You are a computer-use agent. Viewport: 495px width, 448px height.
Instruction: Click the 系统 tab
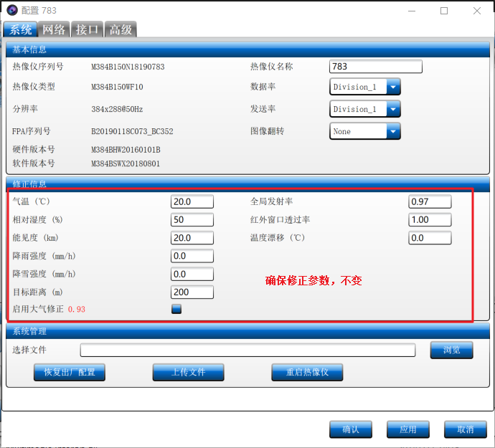21,29
